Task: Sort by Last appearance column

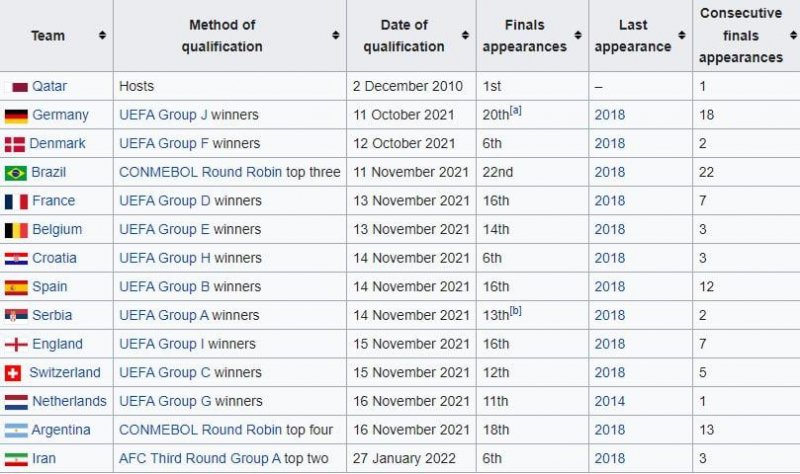Action: (681, 35)
